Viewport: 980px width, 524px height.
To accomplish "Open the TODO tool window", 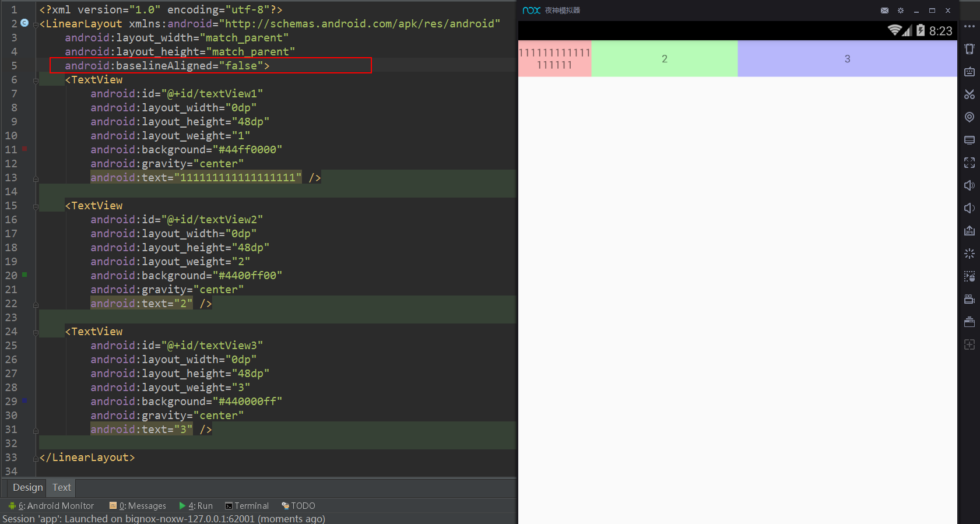I will [x=298, y=505].
